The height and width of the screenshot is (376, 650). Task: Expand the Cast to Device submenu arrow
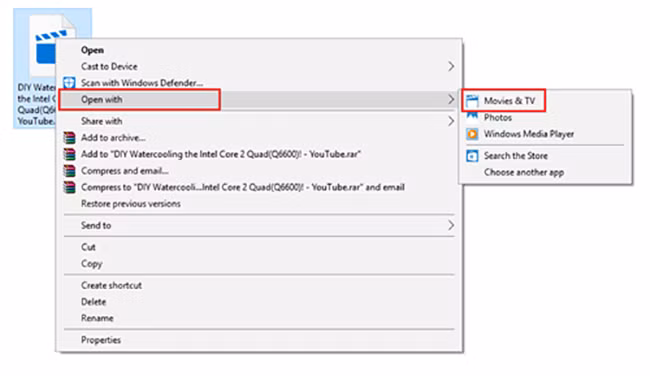point(451,66)
